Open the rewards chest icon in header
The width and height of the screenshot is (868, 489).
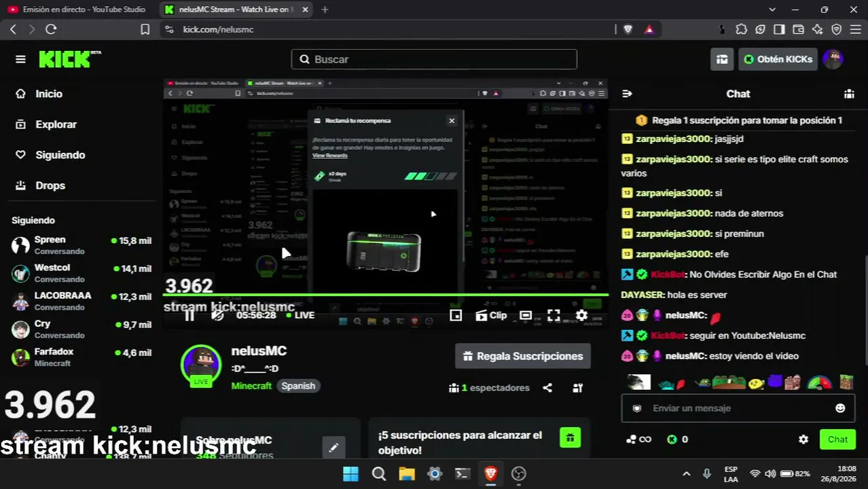pos(722,59)
